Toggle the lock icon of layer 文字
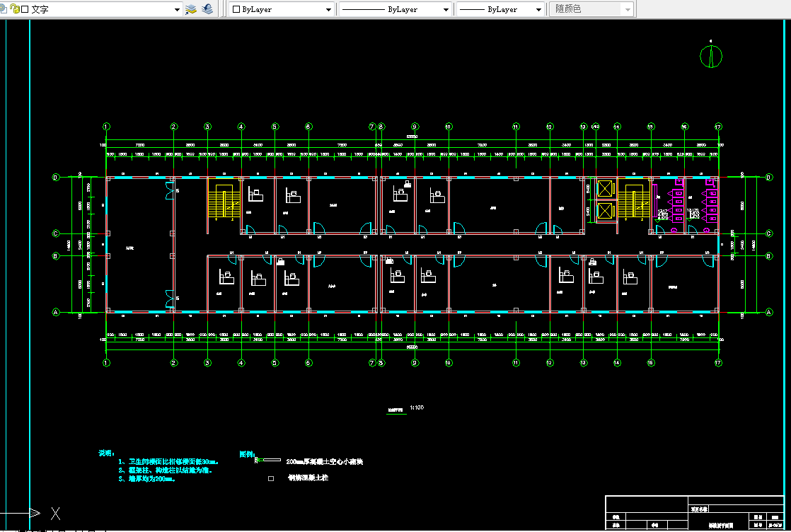The height and width of the screenshot is (532, 791). pos(15,9)
